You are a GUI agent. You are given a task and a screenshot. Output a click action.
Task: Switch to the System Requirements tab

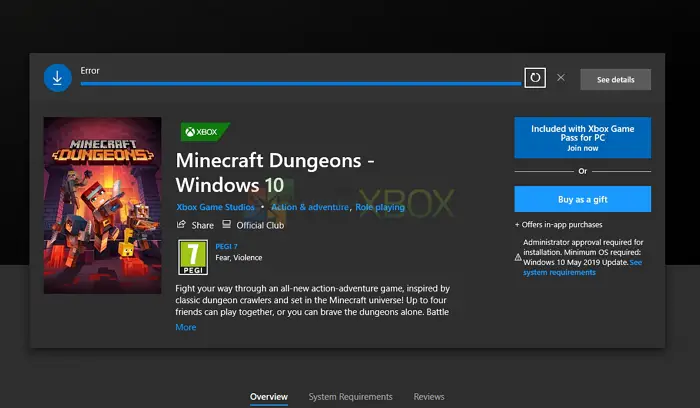350,397
